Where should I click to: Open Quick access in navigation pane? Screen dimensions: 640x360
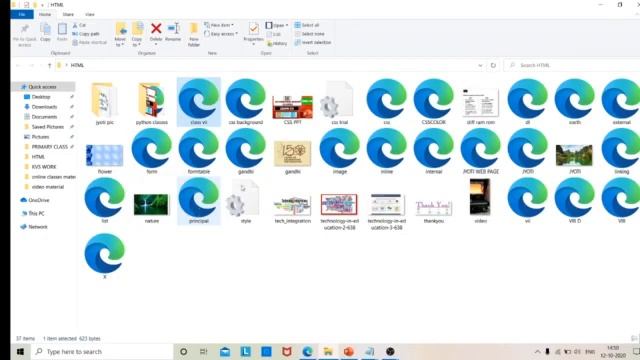tap(42, 87)
